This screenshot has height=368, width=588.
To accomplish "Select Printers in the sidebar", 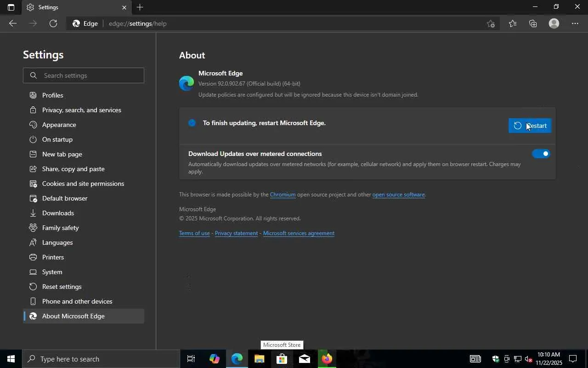I will (84, 257).
